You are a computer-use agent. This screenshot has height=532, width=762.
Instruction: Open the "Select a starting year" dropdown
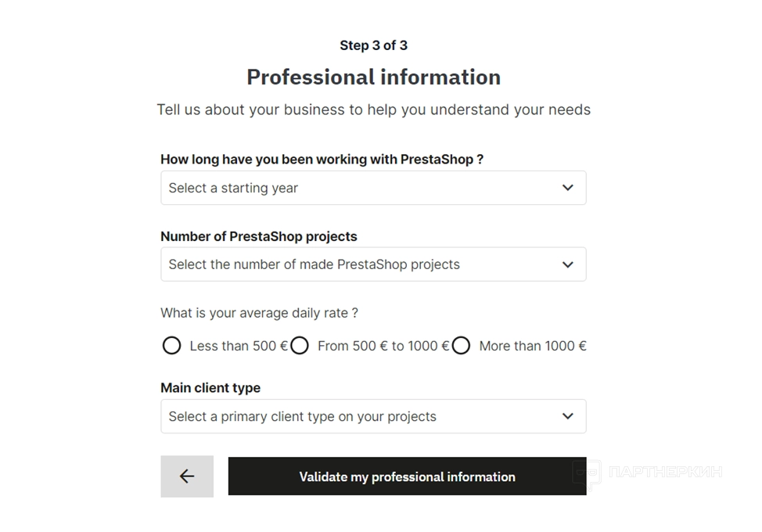point(360,188)
